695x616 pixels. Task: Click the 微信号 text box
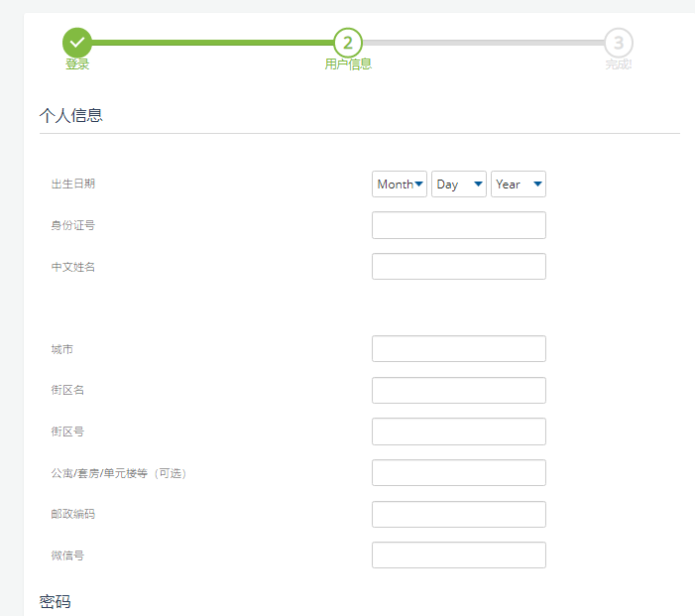[458, 555]
